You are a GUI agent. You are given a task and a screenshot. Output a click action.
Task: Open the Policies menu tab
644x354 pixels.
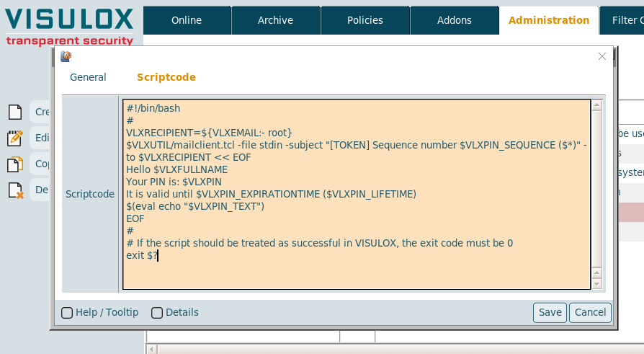[365, 20]
